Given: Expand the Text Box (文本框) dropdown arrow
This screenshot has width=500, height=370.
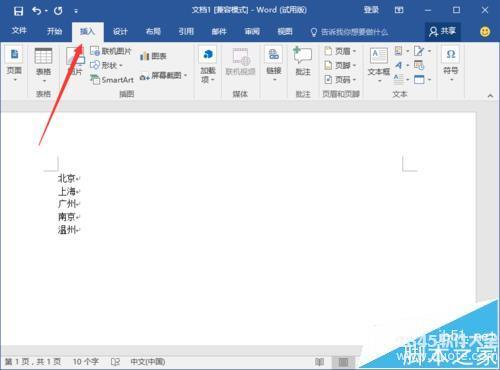Looking at the screenshot, I should pos(379,80).
